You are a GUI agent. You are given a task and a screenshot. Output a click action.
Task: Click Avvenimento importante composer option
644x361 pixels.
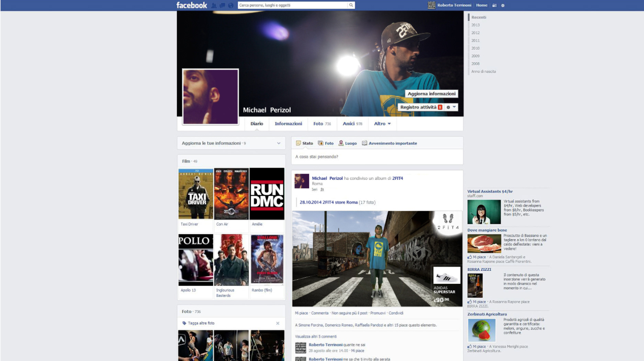(389, 143)
